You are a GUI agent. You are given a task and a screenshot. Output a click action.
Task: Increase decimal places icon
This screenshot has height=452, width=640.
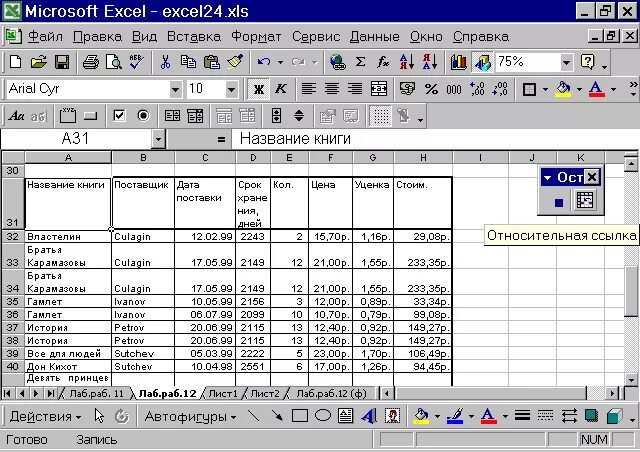477,89
